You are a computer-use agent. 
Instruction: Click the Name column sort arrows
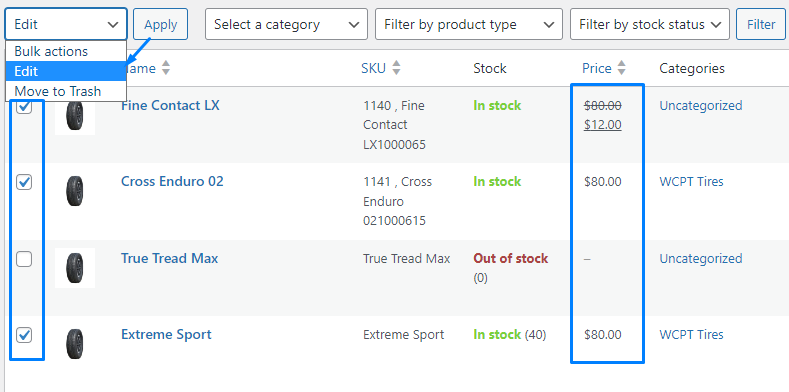[x=166, y=68]
